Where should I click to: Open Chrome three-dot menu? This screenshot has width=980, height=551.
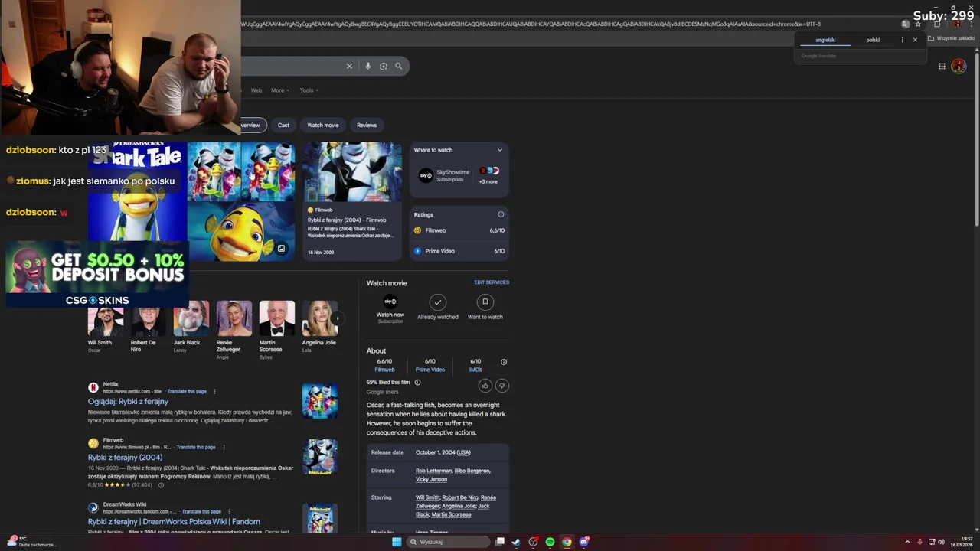click(971, 24)
